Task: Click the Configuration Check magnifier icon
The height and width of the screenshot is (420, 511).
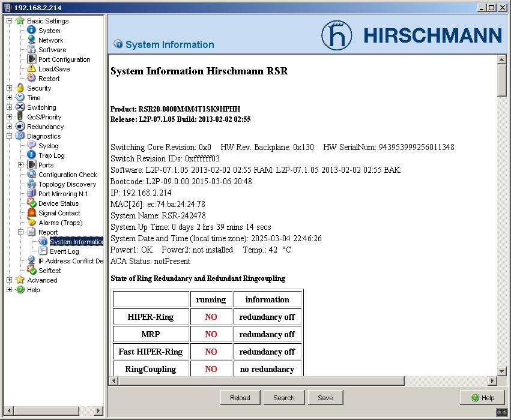Action: (x=32, y=174)
